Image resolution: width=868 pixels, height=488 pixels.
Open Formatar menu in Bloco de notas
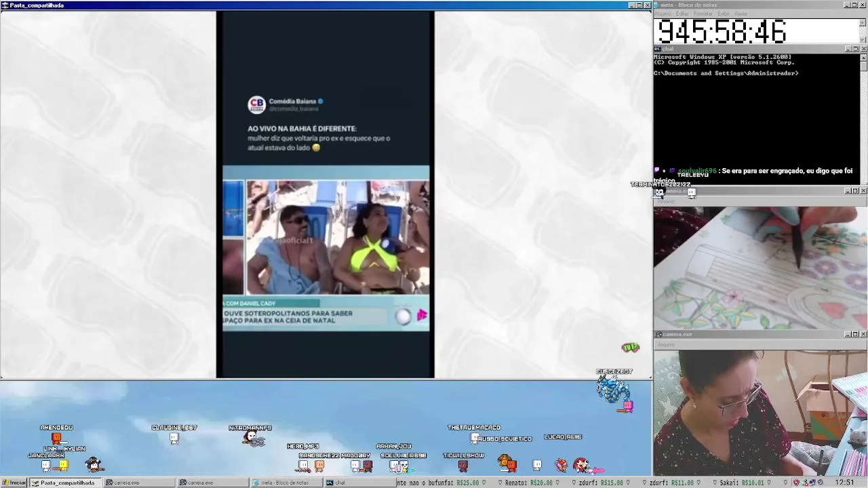point(703,14)
